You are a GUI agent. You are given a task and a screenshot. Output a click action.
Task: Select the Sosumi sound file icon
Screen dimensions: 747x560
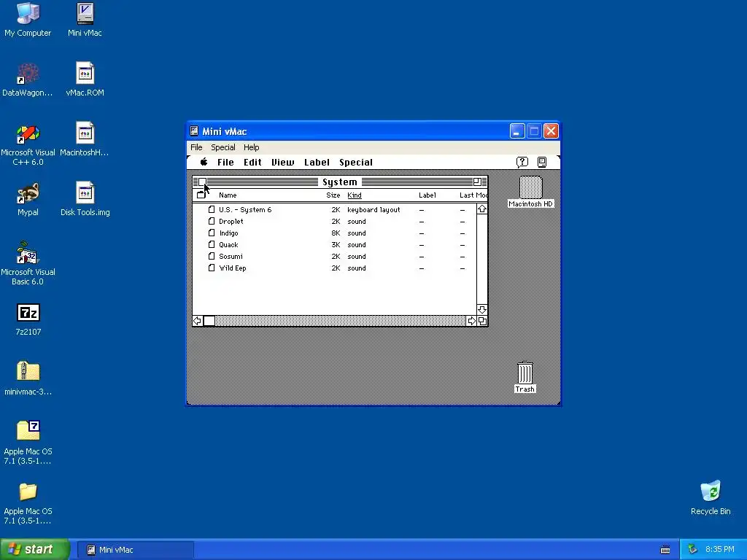(x=212, y=256)
